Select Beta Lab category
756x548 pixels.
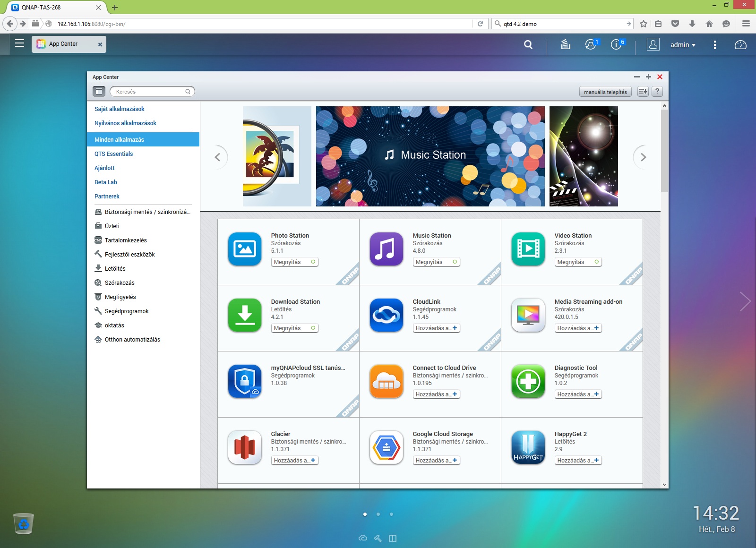(106, 182)
